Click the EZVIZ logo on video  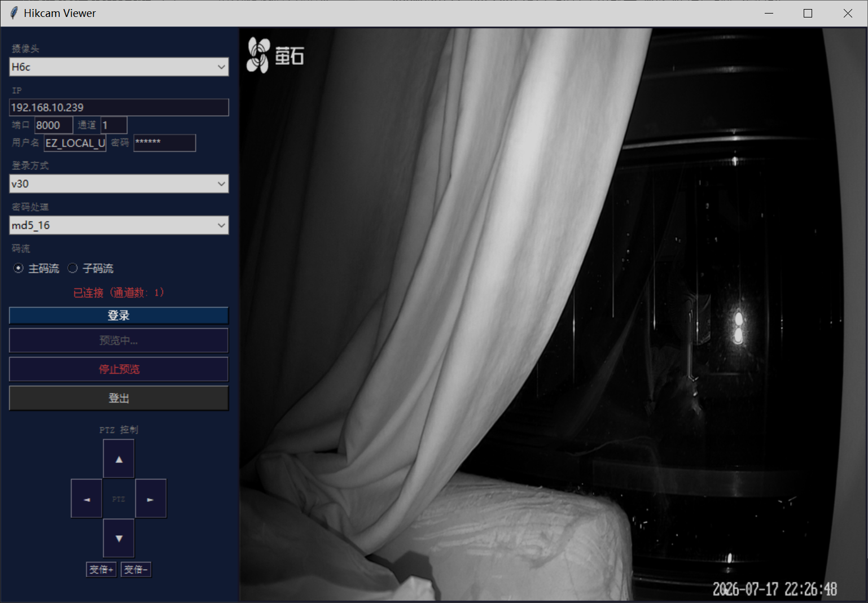[275, 55]
